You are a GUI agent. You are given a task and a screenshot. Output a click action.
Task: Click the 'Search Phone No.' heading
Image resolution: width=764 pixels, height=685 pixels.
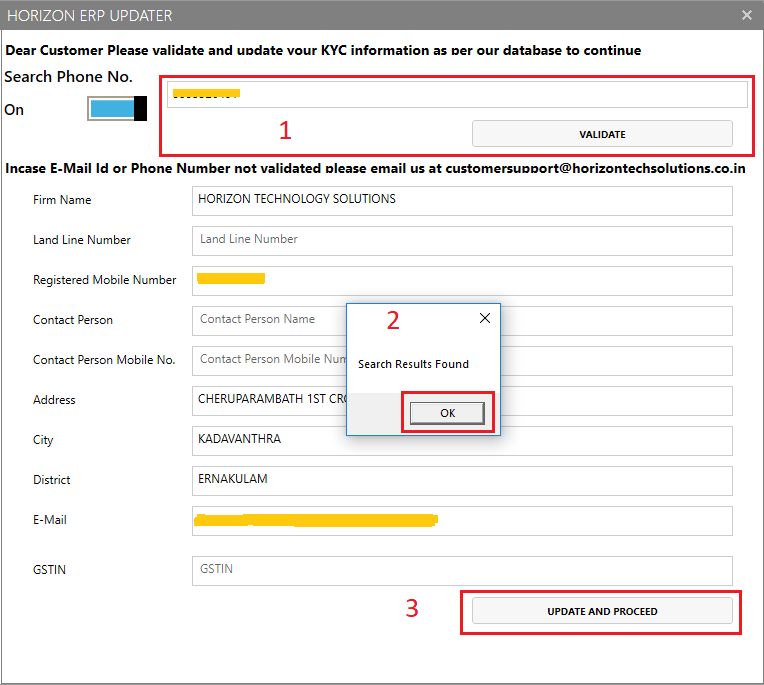(x=68, y=76)
